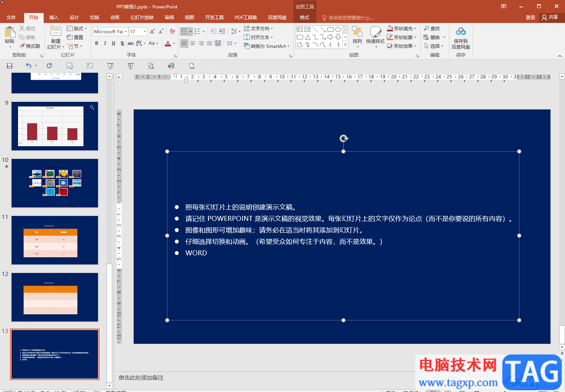Toggle text shadow
Screen dimensions: 565x392
click(122, 43)
